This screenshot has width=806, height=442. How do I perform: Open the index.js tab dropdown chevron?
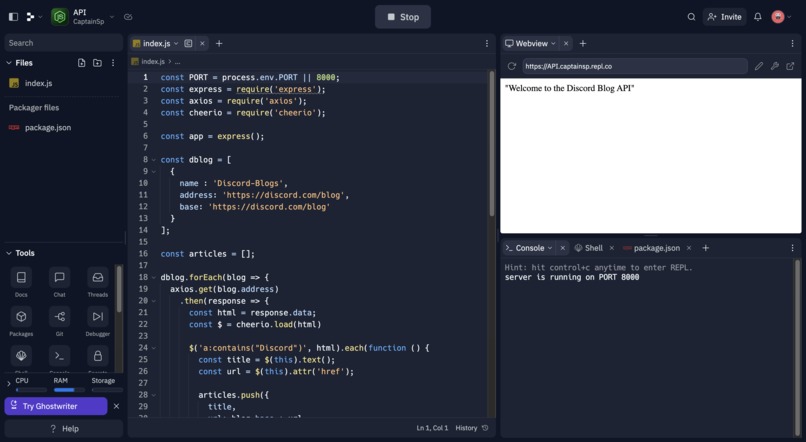pos(176,44)
